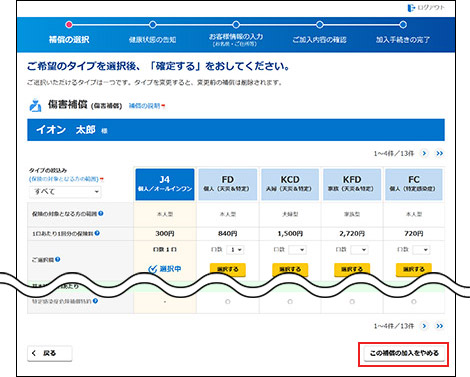
Task: Click the 補償の選択 step
Action: [x=69, y=39]
